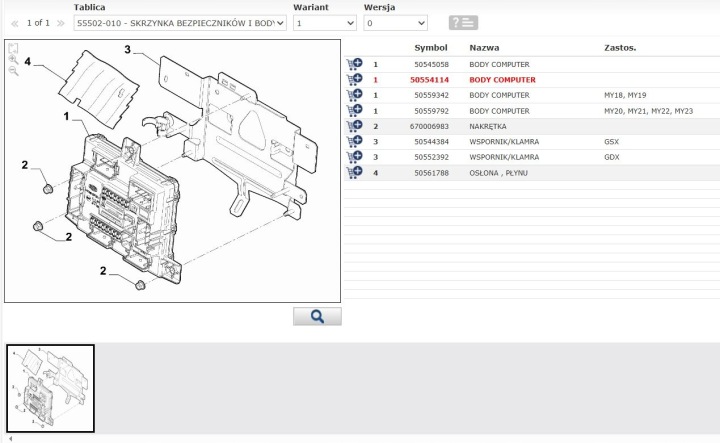This screenshot has height=443, width=720.
Task: Add bracket 50544384 to cart
Action: pos(354,141)
